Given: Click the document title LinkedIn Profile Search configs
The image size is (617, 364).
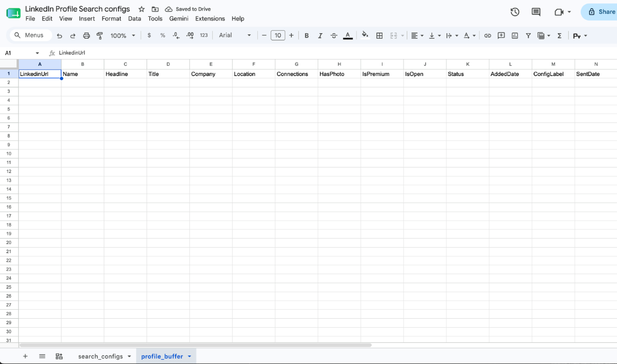Looking at the screenshot, I should click(x=78, y=8).
